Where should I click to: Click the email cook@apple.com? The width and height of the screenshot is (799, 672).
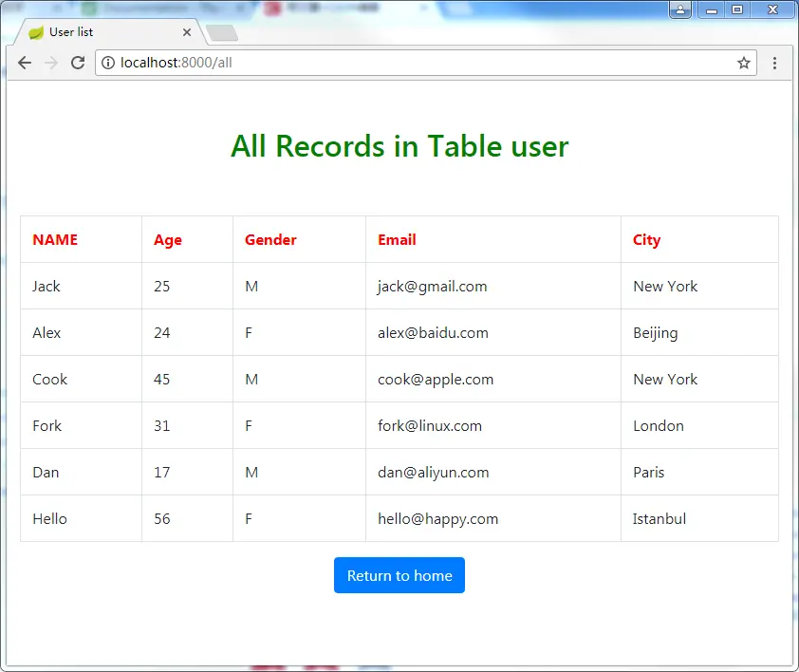436,380
